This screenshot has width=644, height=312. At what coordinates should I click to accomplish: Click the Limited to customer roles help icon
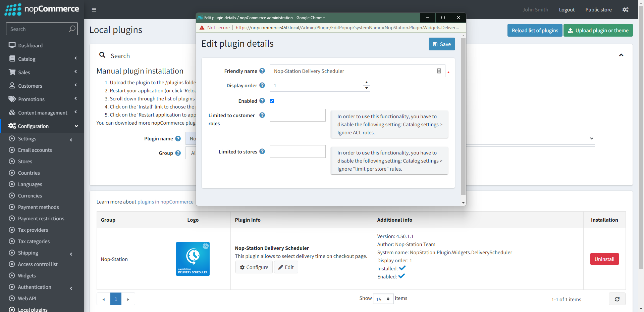[x=262, y=115]
